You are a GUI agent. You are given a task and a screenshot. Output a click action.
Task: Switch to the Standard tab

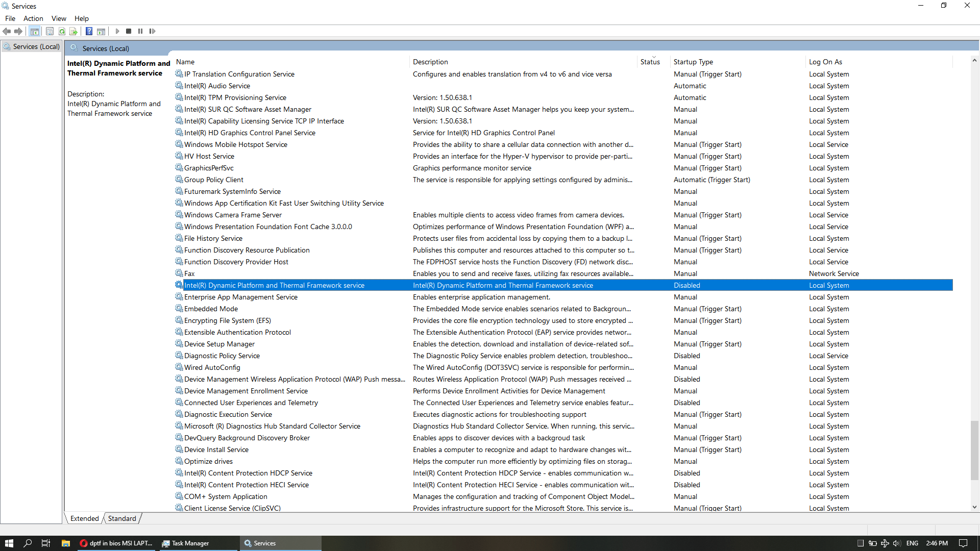coord(122,518)
